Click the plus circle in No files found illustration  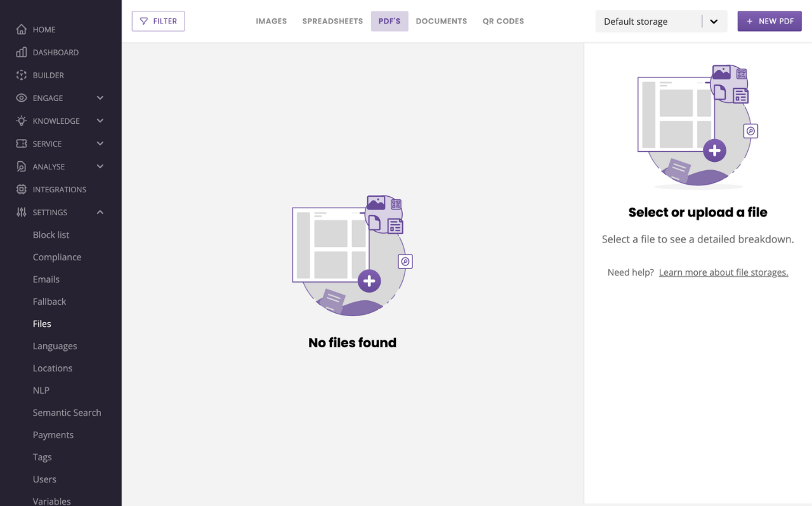tap(369, 281)
